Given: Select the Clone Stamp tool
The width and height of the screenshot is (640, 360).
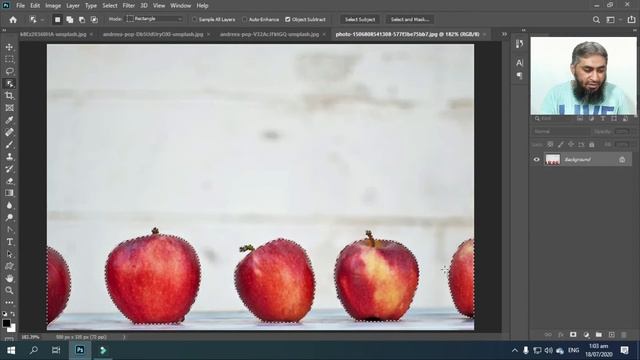Looking at the screenshot, I should tap(9, 157).
